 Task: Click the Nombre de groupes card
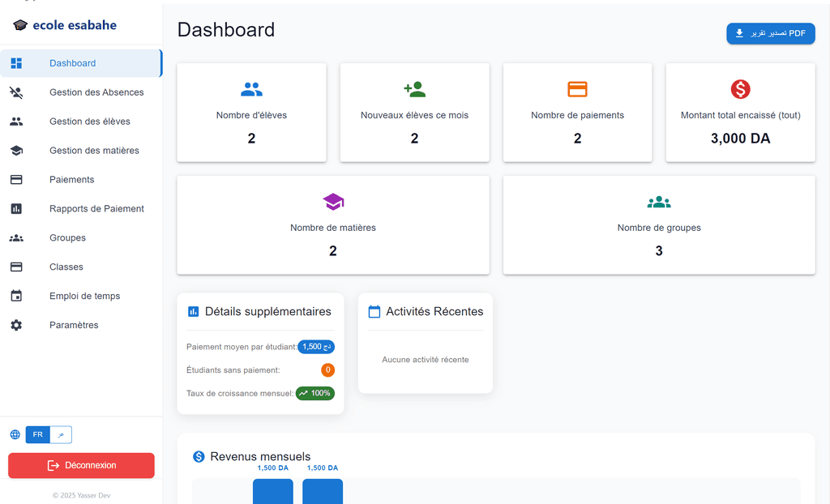[659, 225]
